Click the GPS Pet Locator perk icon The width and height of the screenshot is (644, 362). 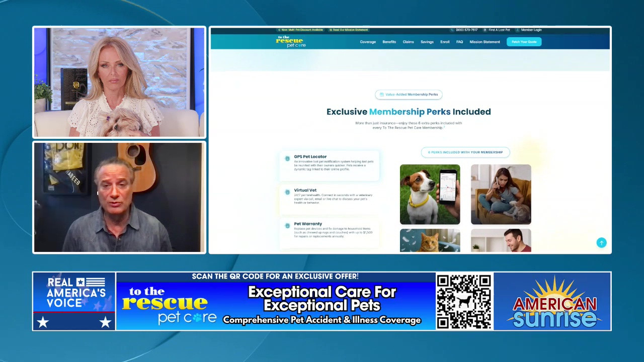click(x=287, y=158)
